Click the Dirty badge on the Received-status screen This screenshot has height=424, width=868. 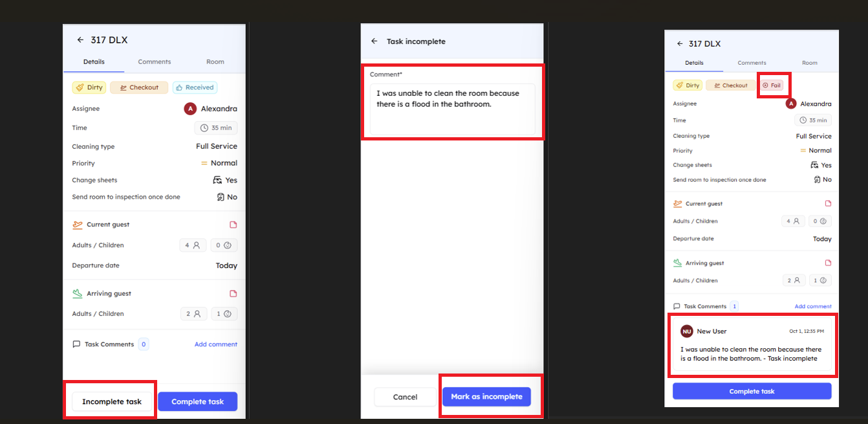89,87
